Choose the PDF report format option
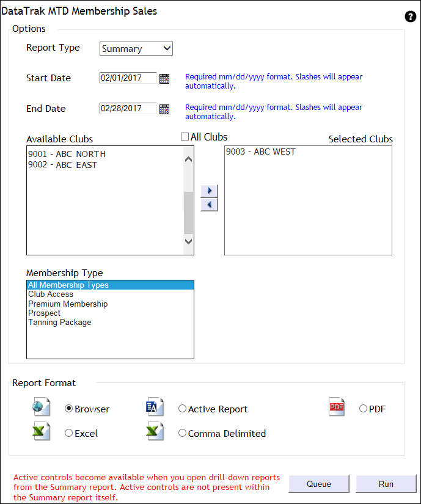421x504 pixels. [x=364, y=409]
